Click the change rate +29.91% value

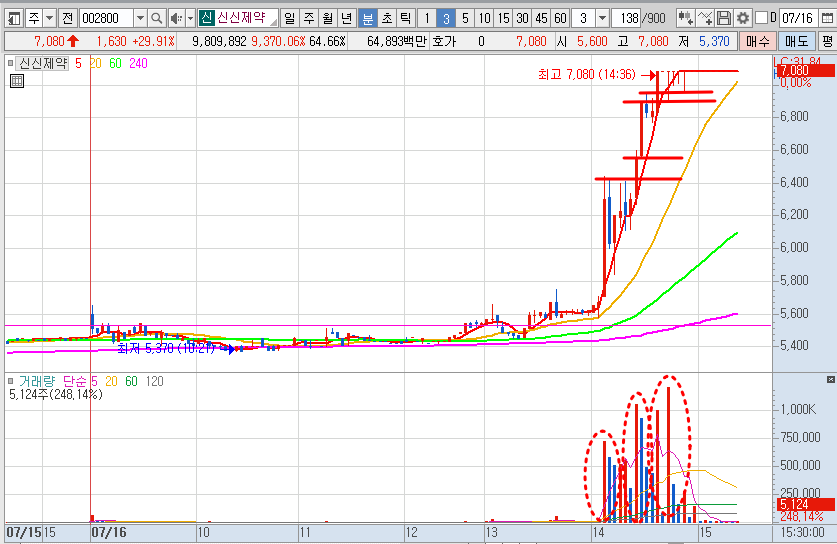click(x=154, y=41)
